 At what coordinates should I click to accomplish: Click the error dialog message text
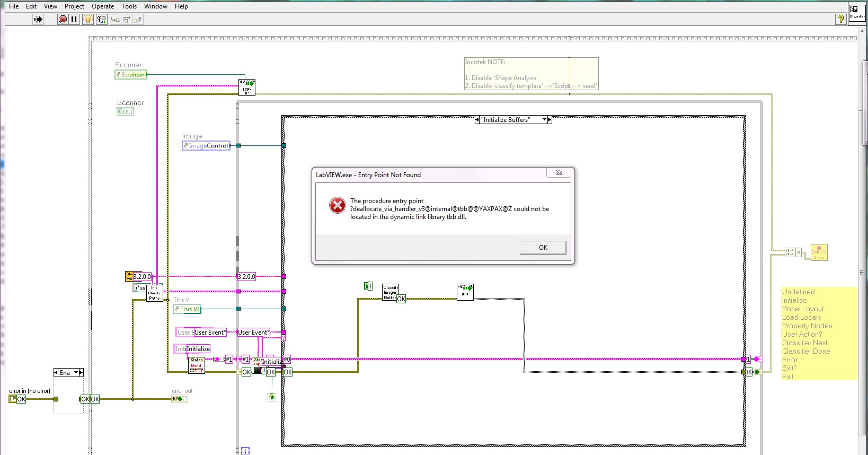[x=449, y=209]
